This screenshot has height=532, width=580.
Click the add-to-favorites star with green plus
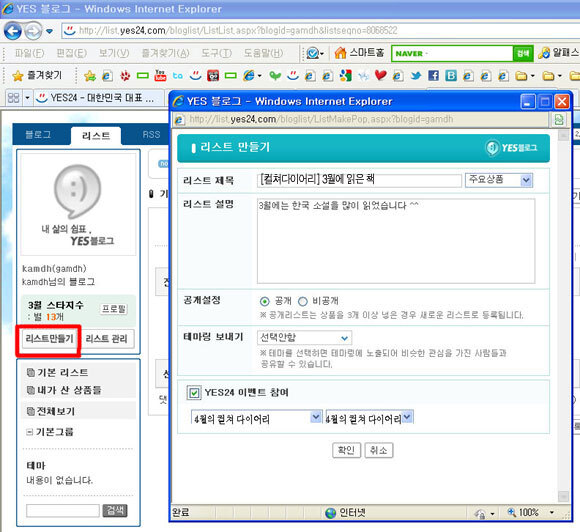[90, 76]
